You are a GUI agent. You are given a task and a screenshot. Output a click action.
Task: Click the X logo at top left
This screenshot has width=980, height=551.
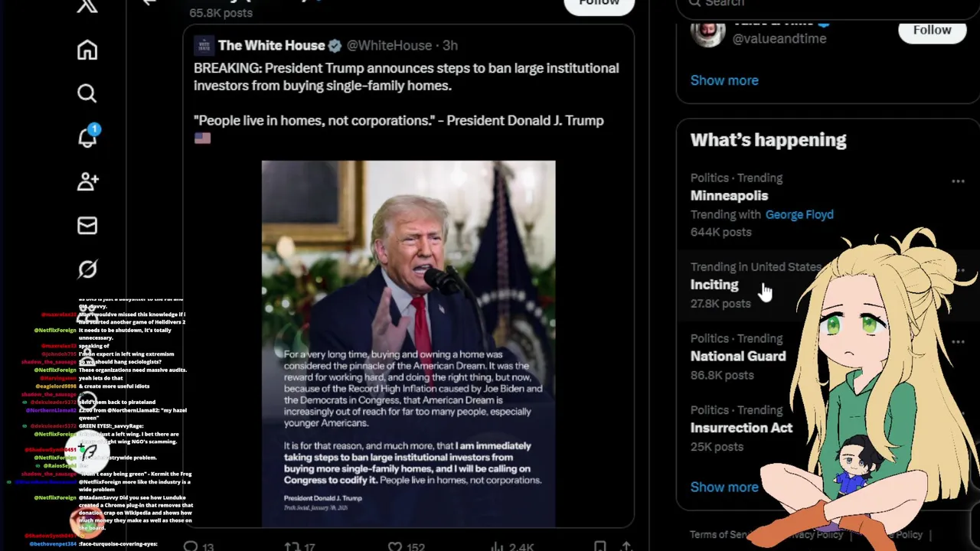click(x=87, y=6)
